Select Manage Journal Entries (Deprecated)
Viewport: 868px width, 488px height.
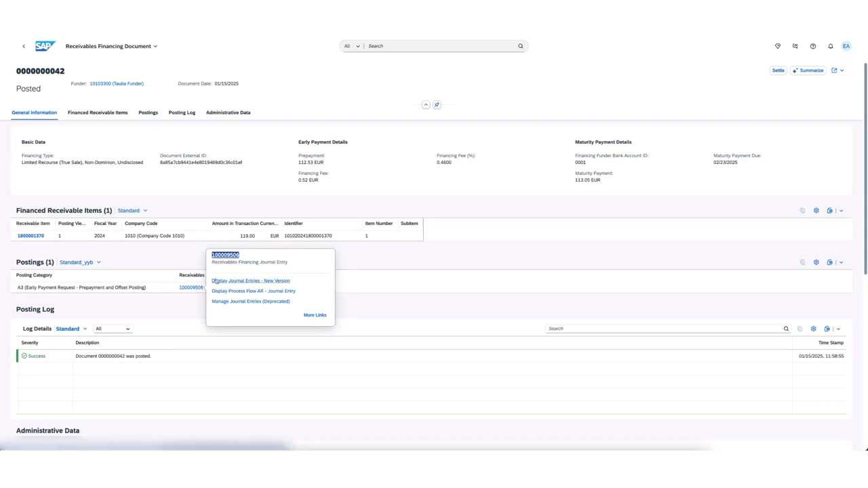click(250, 301)
